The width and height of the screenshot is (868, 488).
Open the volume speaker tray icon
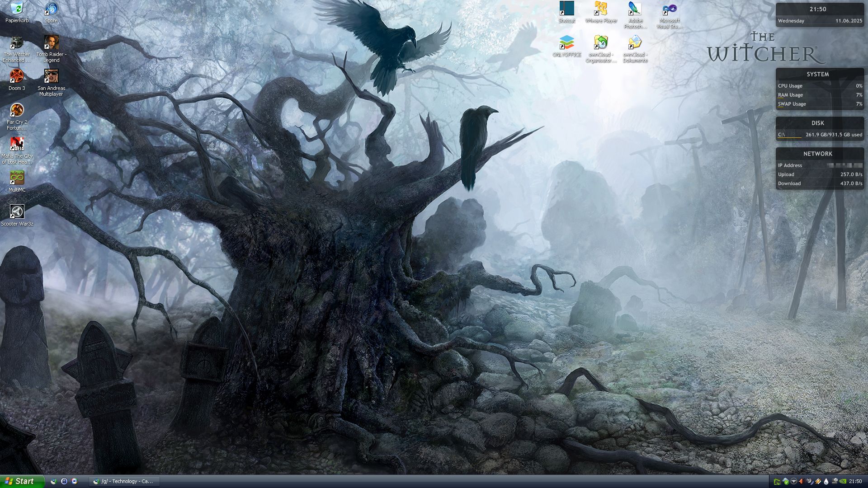[802, 482]
